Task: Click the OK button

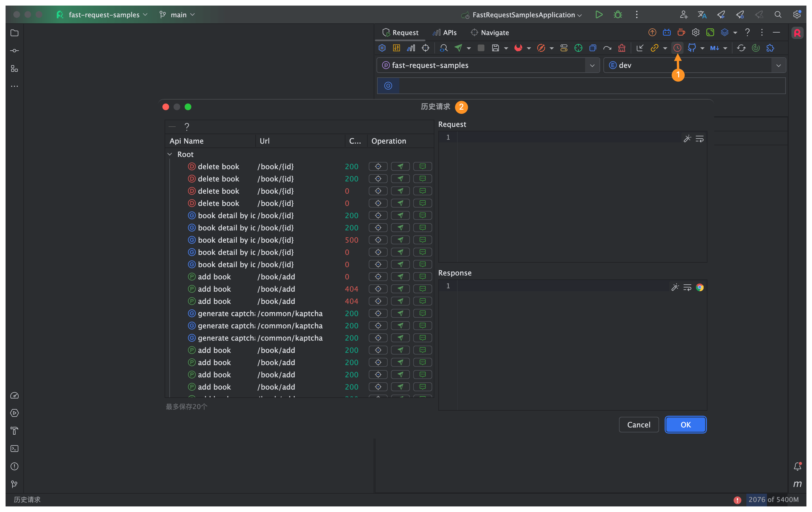Action: pyautogui.click(x=685, y=425)
